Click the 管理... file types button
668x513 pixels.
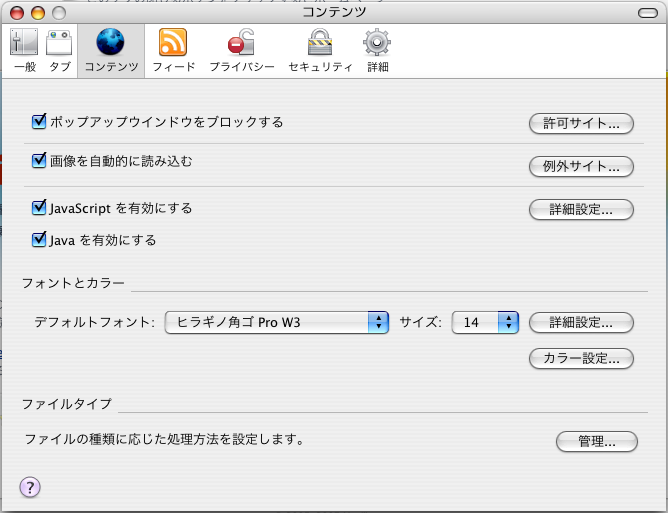click(x=595, y=441)
